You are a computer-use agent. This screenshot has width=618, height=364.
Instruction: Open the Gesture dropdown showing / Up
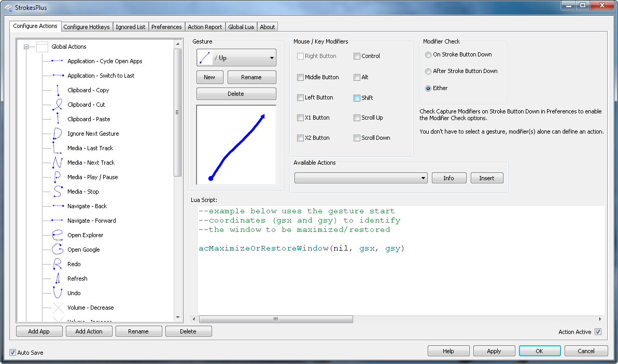pos(236,58)
